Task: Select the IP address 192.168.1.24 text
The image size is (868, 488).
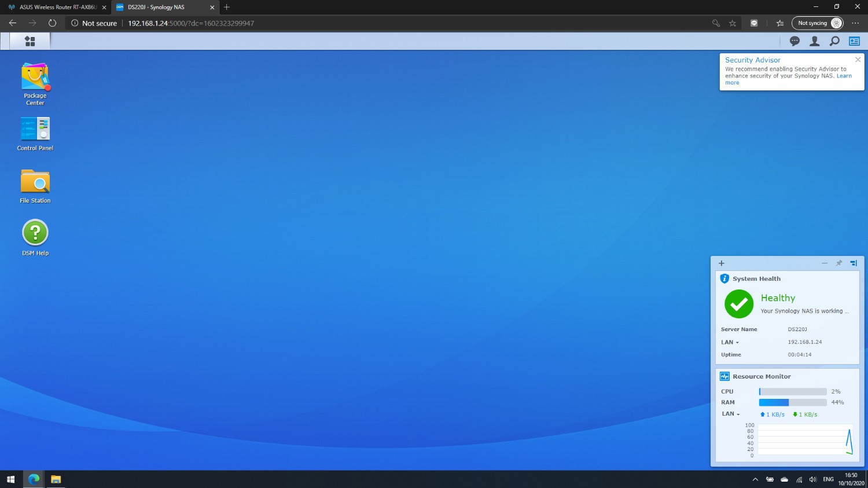Action: click(805, 342)
